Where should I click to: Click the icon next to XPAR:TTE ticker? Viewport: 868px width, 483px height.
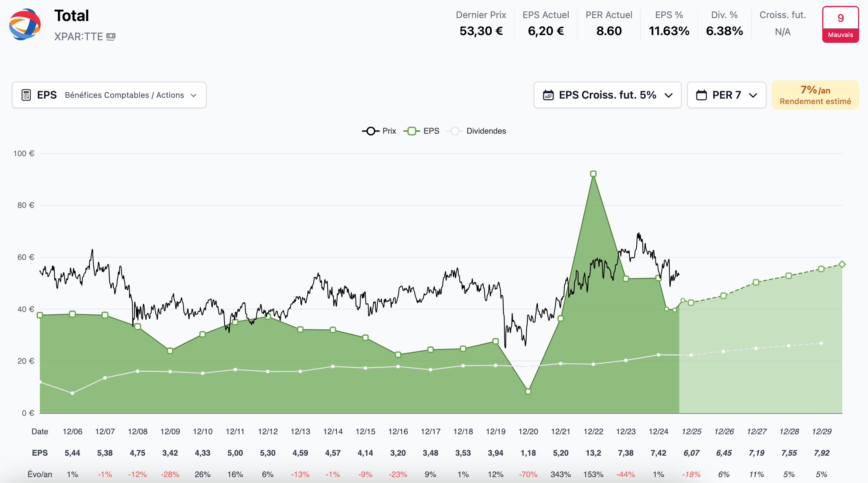(111, 37)
